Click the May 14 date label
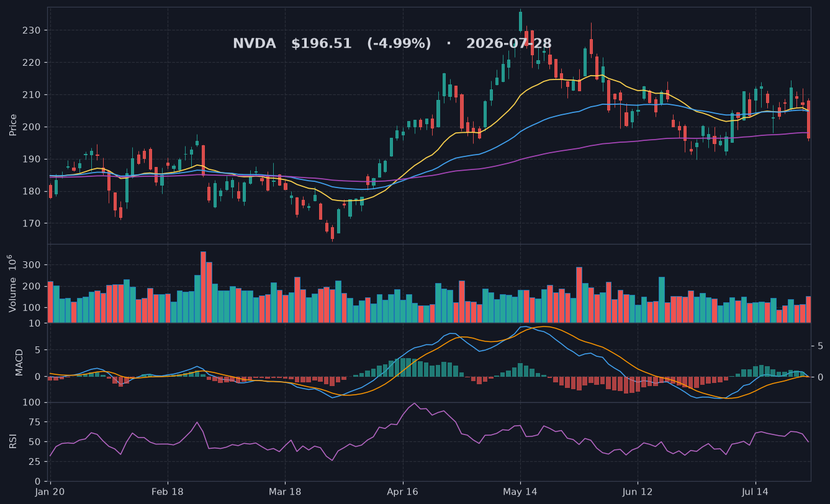 [520, 491]
